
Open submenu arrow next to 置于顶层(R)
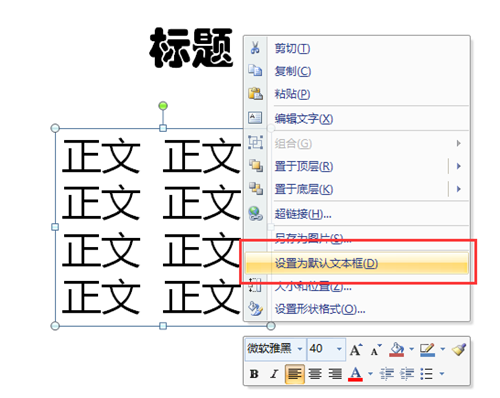point(459,166)
